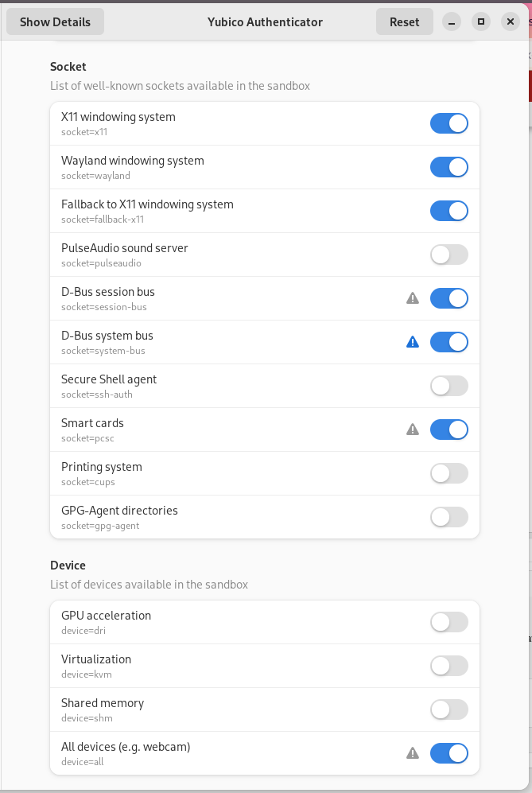
Task: Enable Virtualization device access
Action: [x=449, y=666]
